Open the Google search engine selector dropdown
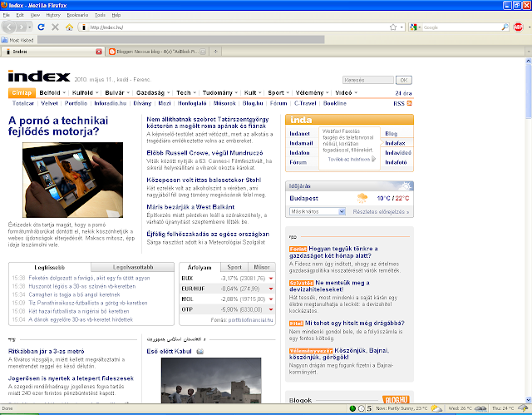Image resolution: width=532 pixels, height=415 pixels. (x=419, y=27)
